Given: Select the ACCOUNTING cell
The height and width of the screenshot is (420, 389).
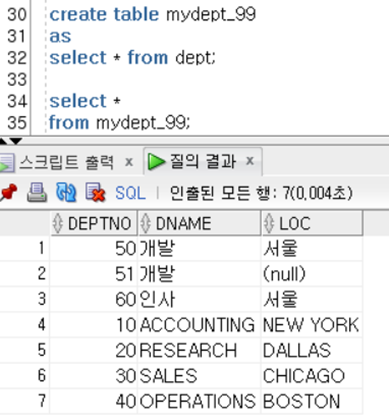Looking at the screenshot, I should coord(199,325).
